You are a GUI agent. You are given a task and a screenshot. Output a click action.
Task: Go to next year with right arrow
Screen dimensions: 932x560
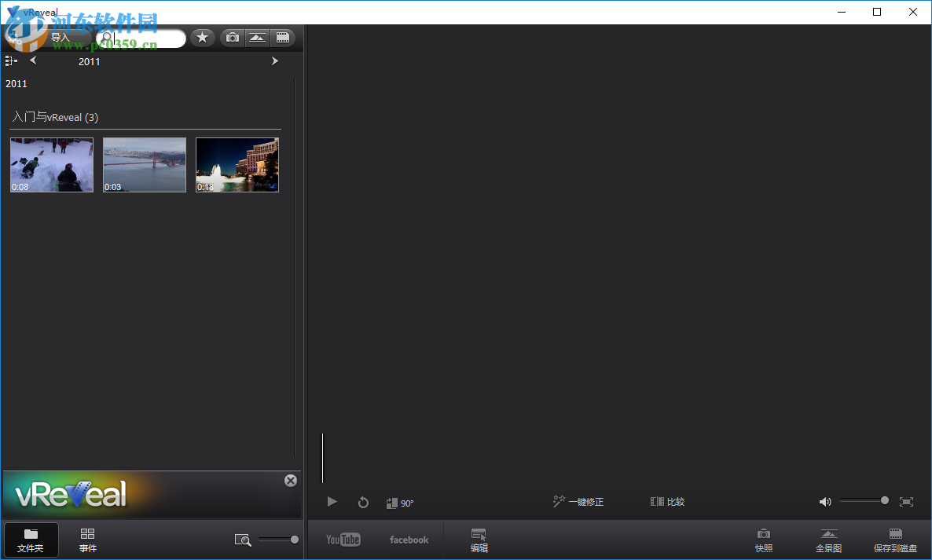click(274, 60)
